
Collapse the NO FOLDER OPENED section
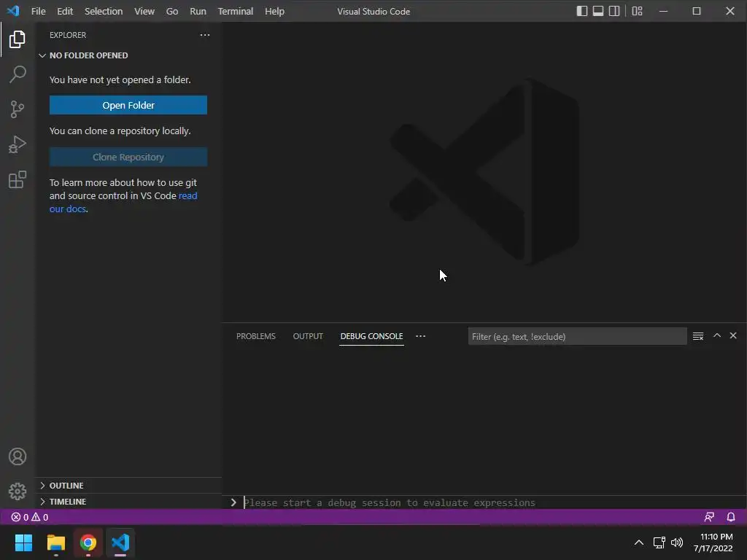(x=128, y=55)
